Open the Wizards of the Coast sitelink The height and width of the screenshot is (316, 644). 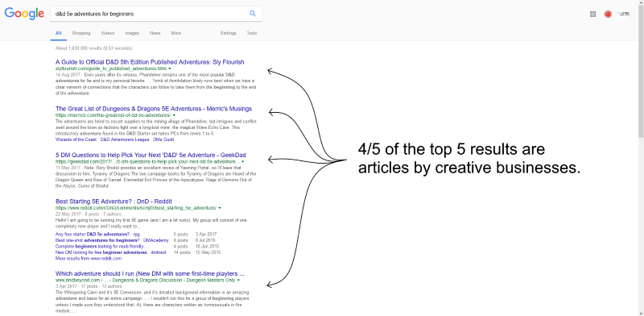76,139
